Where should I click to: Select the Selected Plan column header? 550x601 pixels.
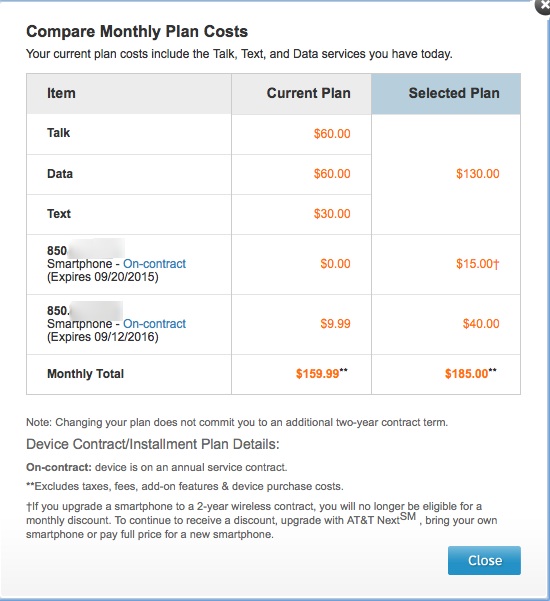[446, 94]
